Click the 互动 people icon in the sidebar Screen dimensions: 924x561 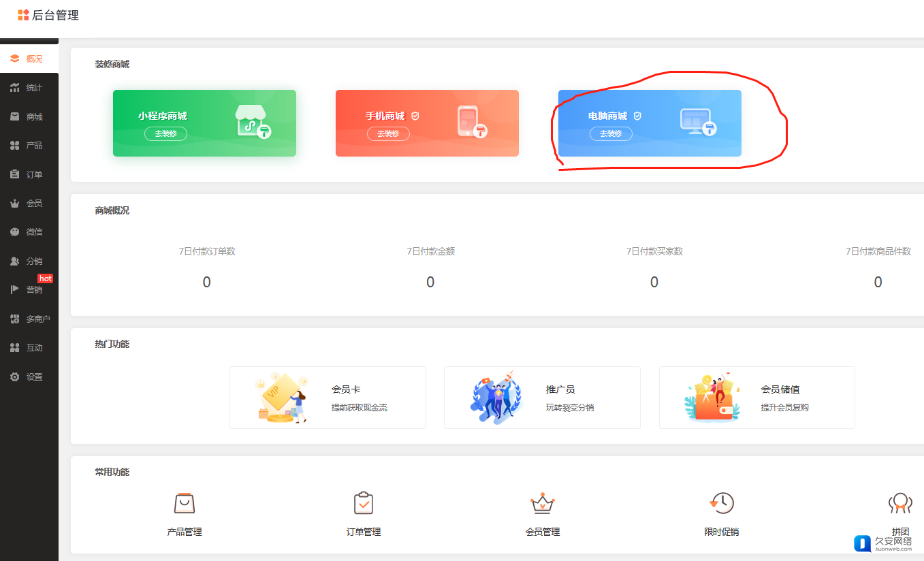[14, 347]
